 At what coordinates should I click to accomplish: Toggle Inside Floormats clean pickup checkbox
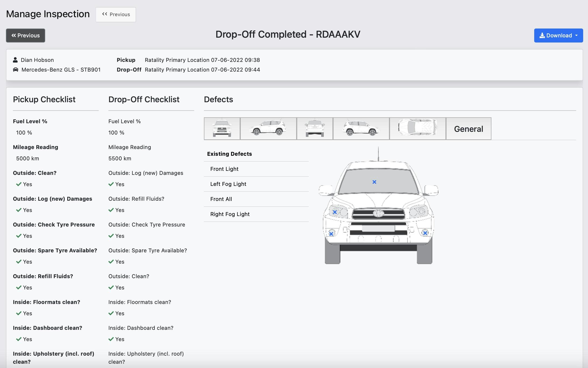[19, 313]
